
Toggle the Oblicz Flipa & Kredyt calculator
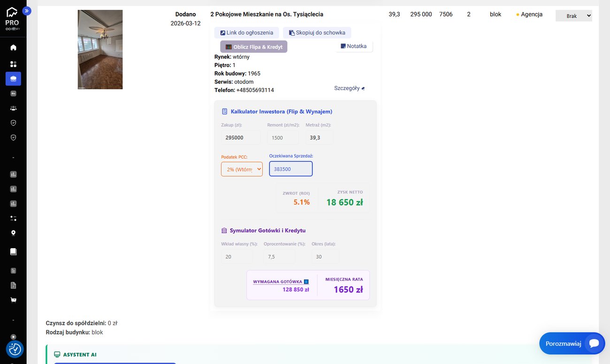click(x=254, y=47)
